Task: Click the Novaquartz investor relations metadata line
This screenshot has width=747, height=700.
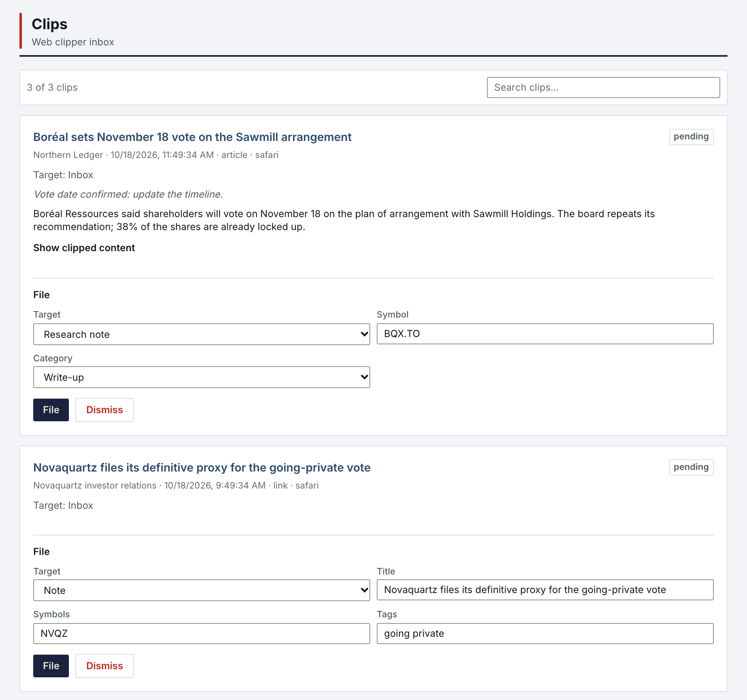Action: 176,486
